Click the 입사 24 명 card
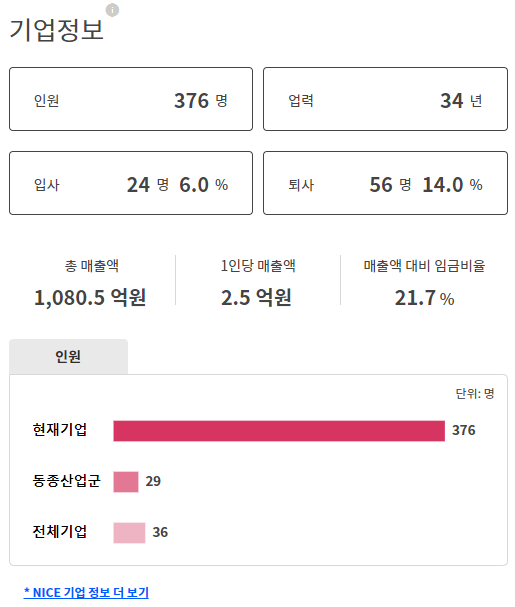The width and height of the screenshot is (515, 607). tap(131, 183)
